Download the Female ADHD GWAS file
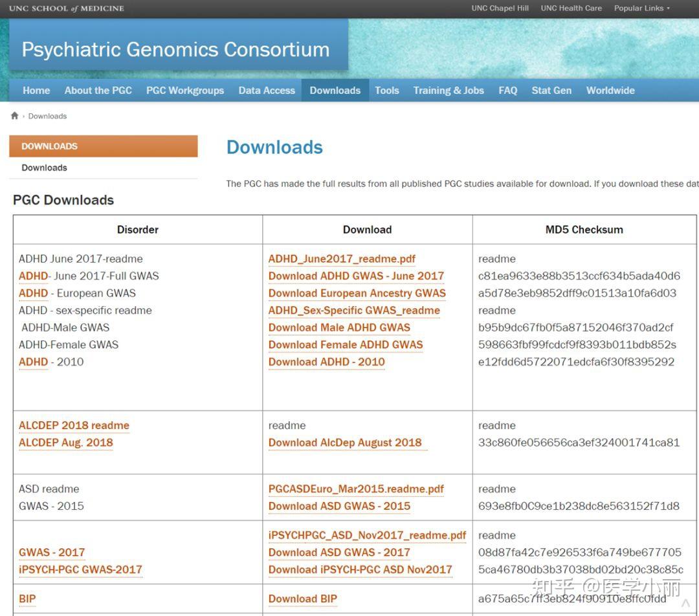Image resolution: width=699 pixels, height=616 pixels. [346, 345]
